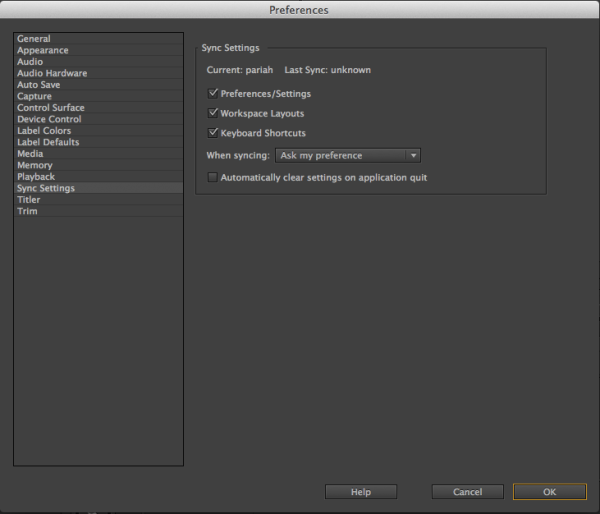Uncheck the Preferences/Settings sync checkbox
The height and width of the screenshot is (514, 600).
point(213,93)
